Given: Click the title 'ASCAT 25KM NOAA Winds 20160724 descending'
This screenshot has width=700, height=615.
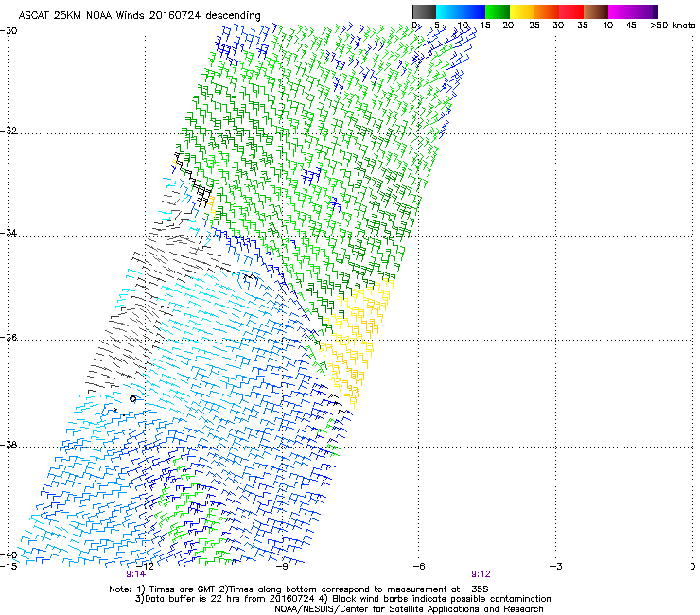Looking at the screenshot, I should 139,15.
